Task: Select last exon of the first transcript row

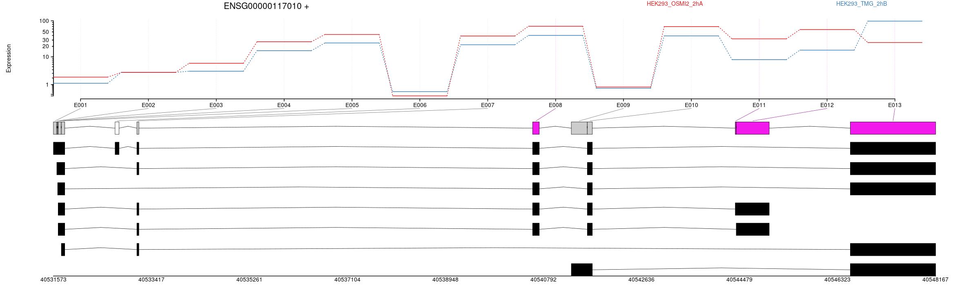Action: coord(893,148)
